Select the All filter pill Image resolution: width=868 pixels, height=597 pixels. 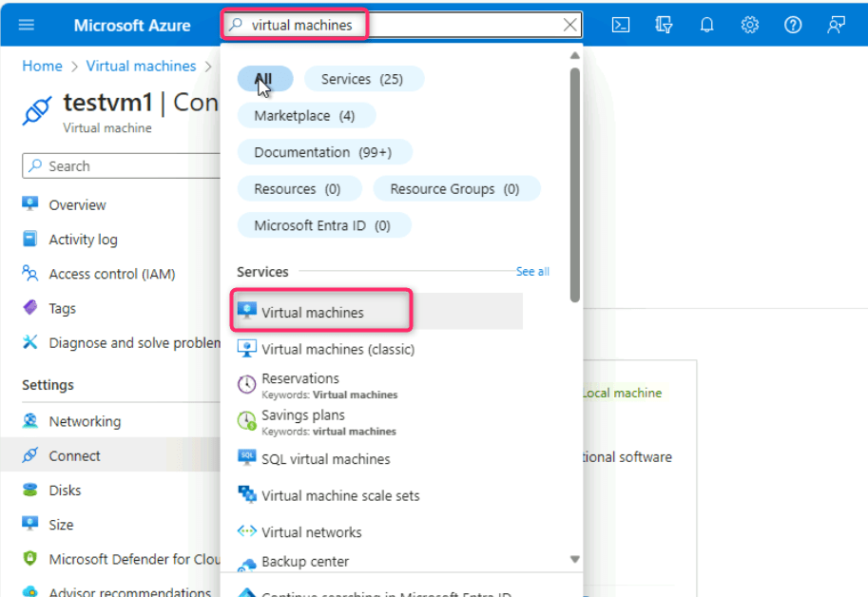pyautogui.click(x=264, y=79)
